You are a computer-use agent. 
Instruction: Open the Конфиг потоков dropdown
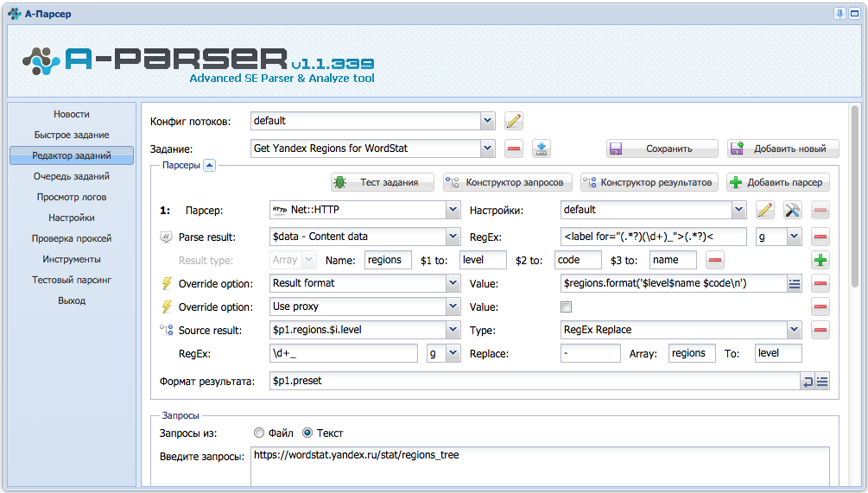click(x=487, y=121)
